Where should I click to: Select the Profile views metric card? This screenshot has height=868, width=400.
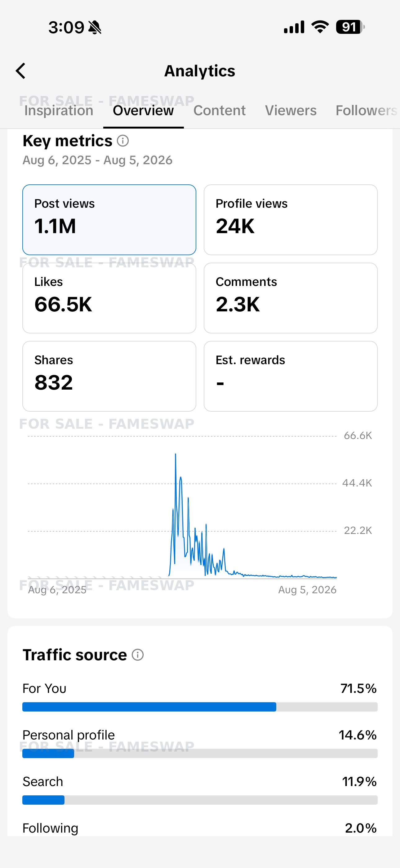click(x=291, y=220)
